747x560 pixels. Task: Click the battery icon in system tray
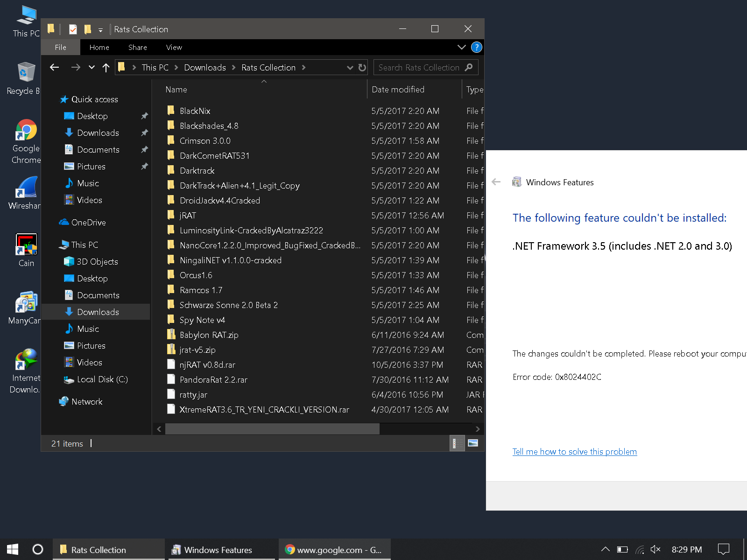pos(622,550)
